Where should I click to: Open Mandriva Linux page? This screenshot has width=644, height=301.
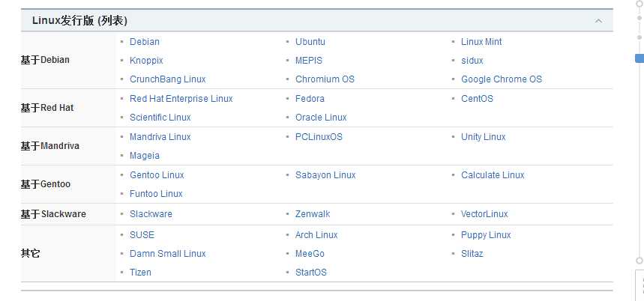coord(160,137)
